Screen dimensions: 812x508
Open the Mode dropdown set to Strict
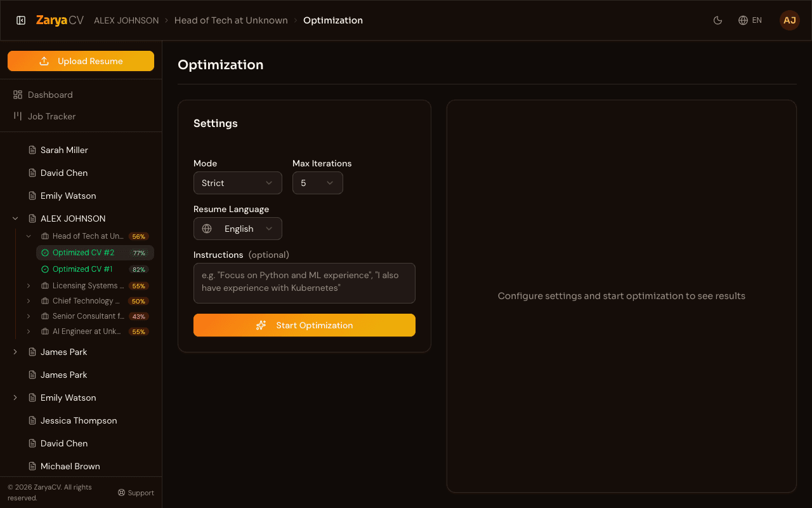click(237, 183)
